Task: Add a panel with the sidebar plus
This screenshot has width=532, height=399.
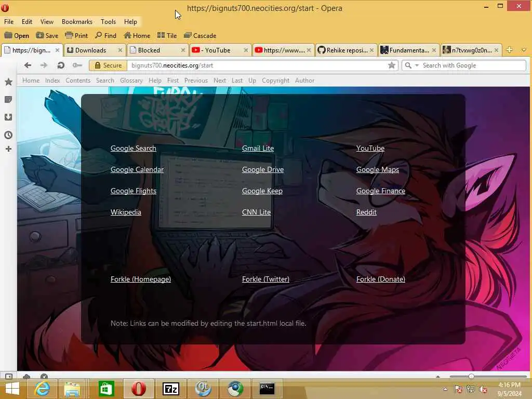Action: click(x=8, y=149)
